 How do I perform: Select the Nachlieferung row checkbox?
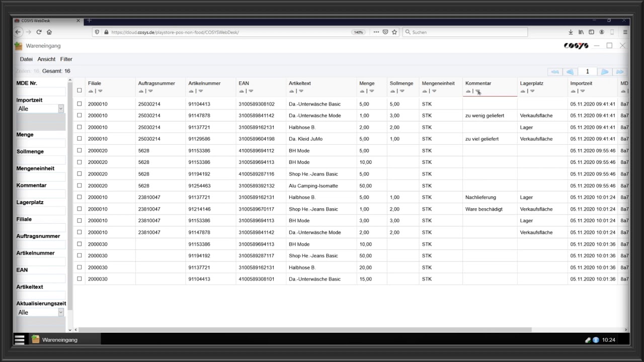click(79, 197)
